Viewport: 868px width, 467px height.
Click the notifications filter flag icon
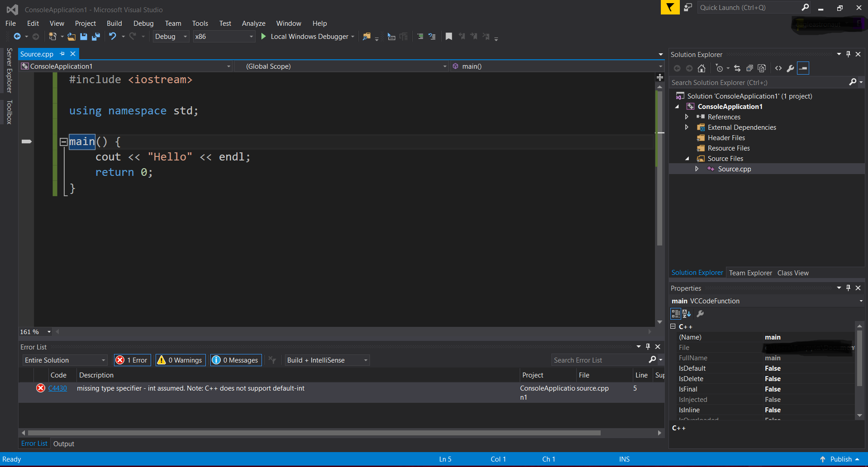point(670,7)
